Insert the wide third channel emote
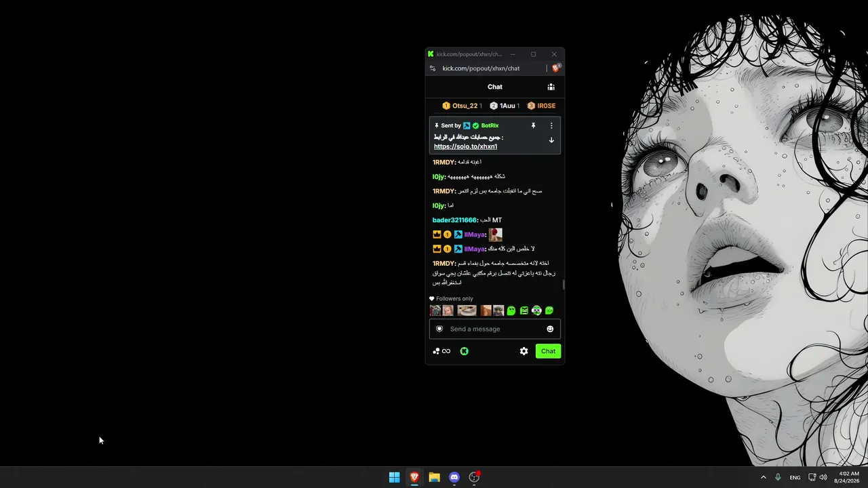The width and height of the screenshot is (868, 488). coord(467,310)
